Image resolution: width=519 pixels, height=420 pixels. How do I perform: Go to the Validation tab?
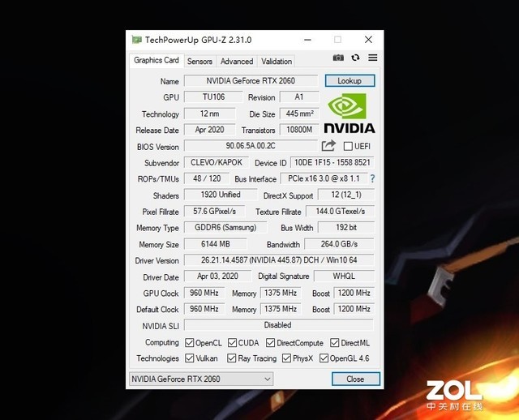click(x=277, y=62)
